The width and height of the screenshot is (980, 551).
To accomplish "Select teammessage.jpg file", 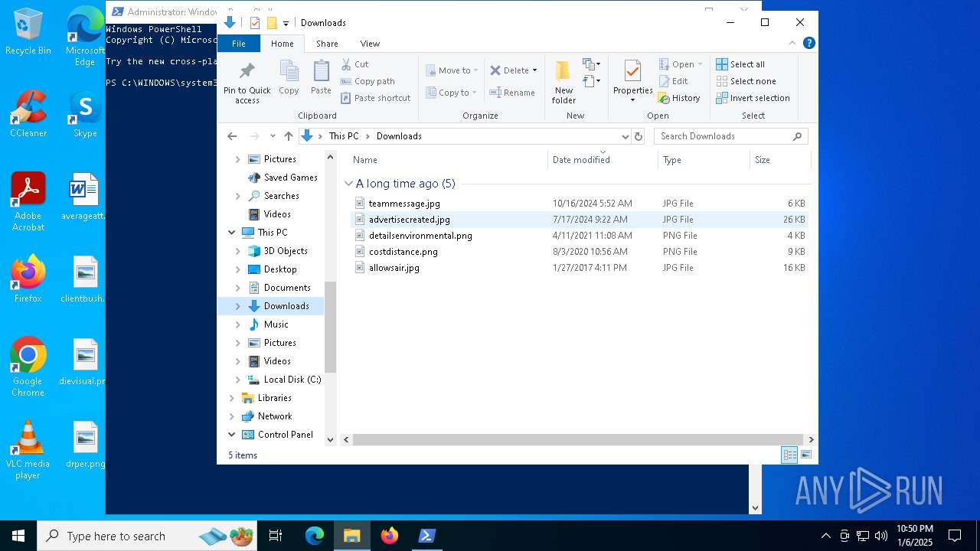I will (x=404, y=204).
